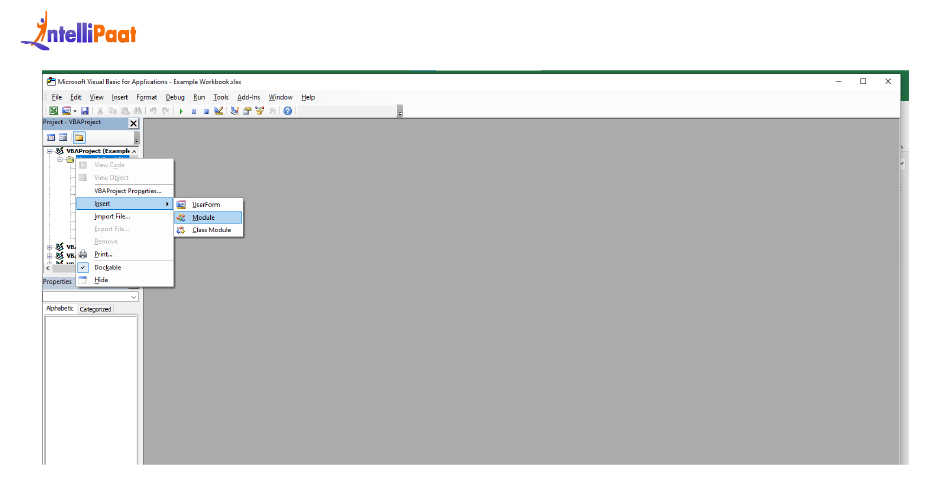This screenshot has width=951, height=496.
Task: Click the Reset stop toolbar icon
Action: [x=206, y=111]
